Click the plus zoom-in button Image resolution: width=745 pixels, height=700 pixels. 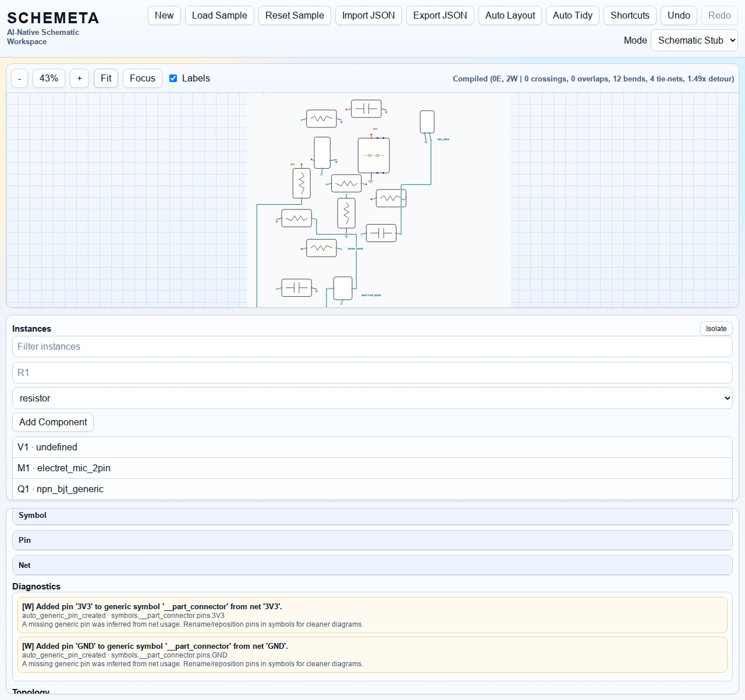79,79
